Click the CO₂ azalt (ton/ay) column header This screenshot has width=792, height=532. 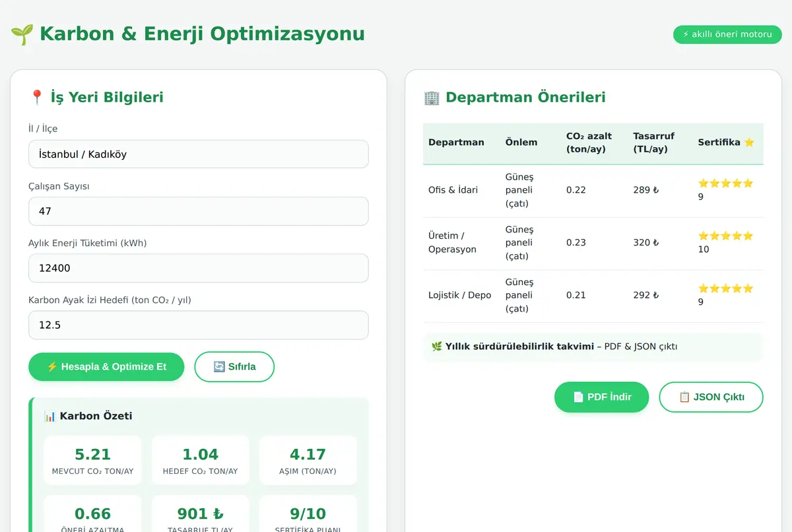coord(589,143)
